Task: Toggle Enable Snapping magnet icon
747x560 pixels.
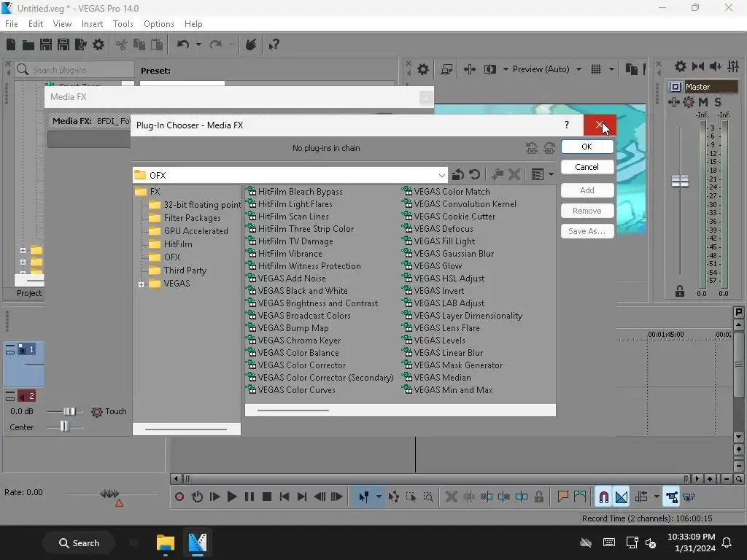Action: coord(603,497)
